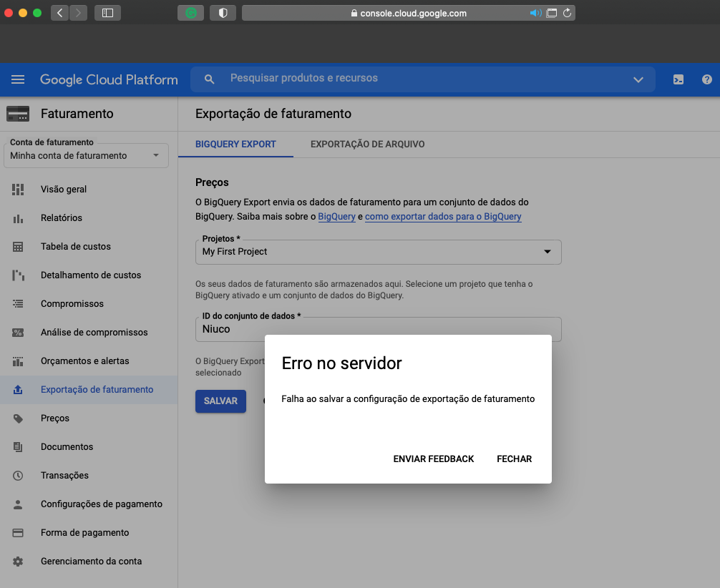Activate Cloud Shell icon
Viewport: 720px width, 588px height.
click(678, 79)
